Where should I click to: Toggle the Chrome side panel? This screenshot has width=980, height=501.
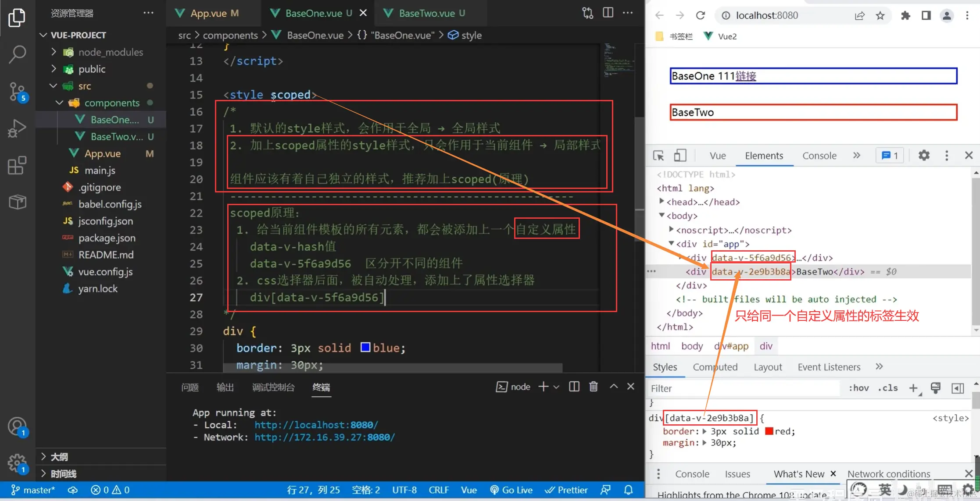point(926,15)
